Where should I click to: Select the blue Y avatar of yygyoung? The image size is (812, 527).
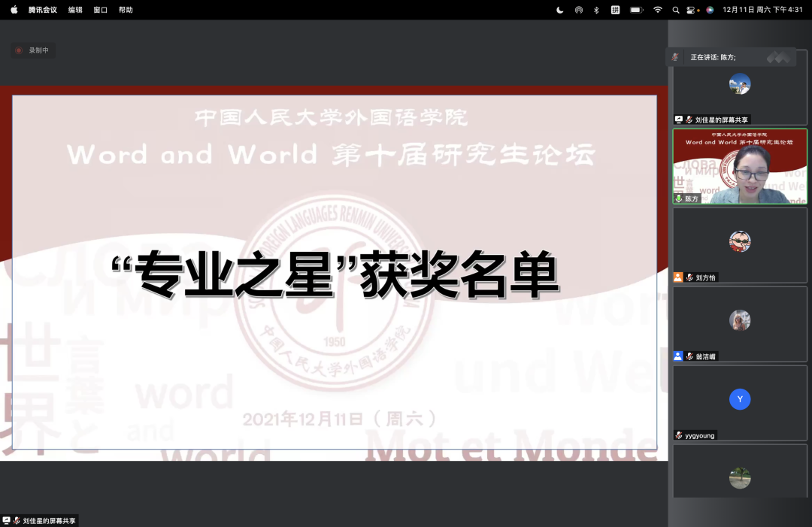tap(740, 399)
